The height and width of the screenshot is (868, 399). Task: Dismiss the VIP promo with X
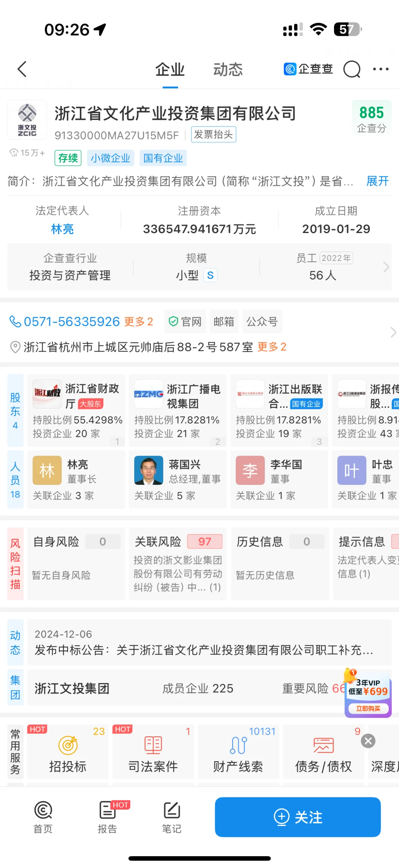[x=368, y=741]
